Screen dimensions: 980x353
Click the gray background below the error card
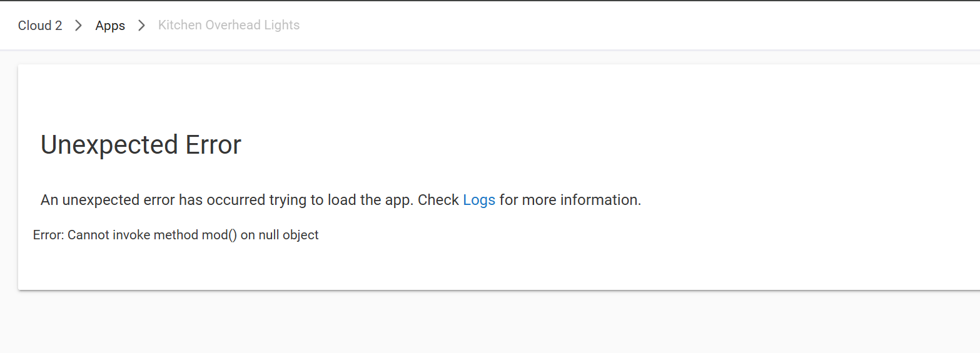[488, 322]
